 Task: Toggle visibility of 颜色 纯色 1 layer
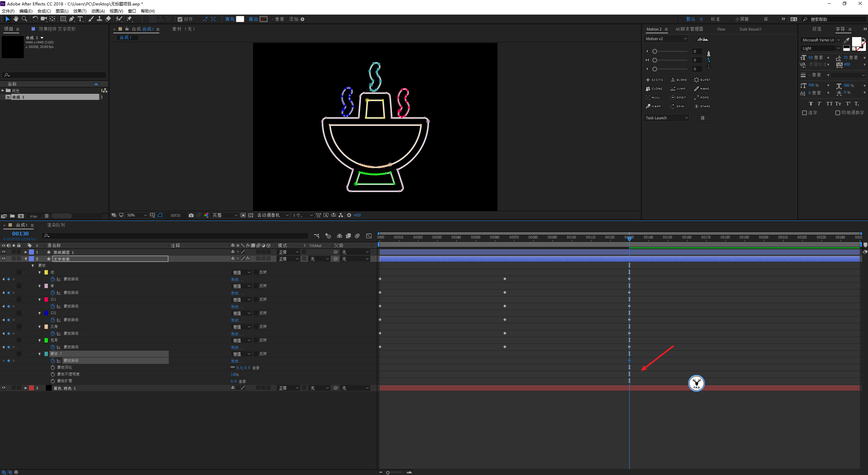pos(5,387)
